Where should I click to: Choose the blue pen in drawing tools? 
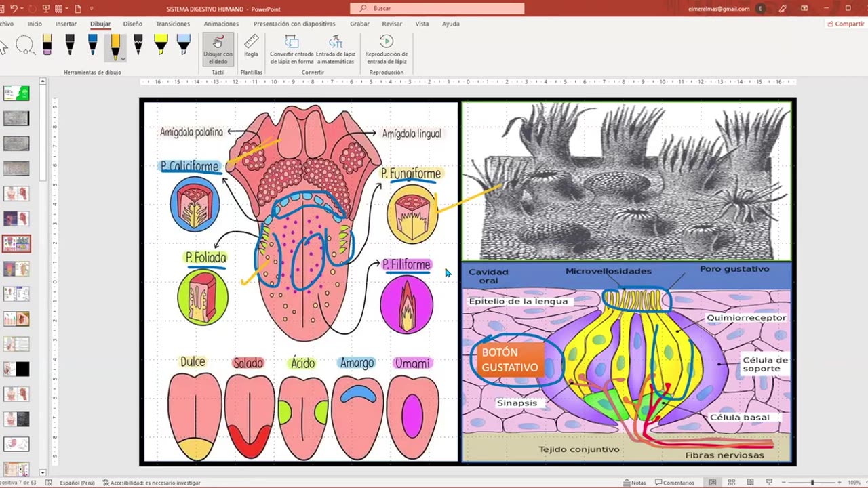coord(93,45)
